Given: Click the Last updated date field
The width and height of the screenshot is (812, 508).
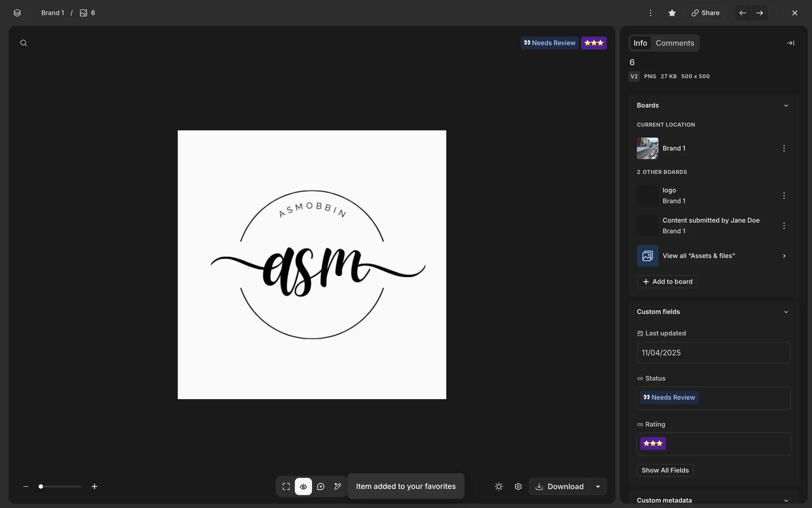Looking at the screenshot, I should 713,353.
